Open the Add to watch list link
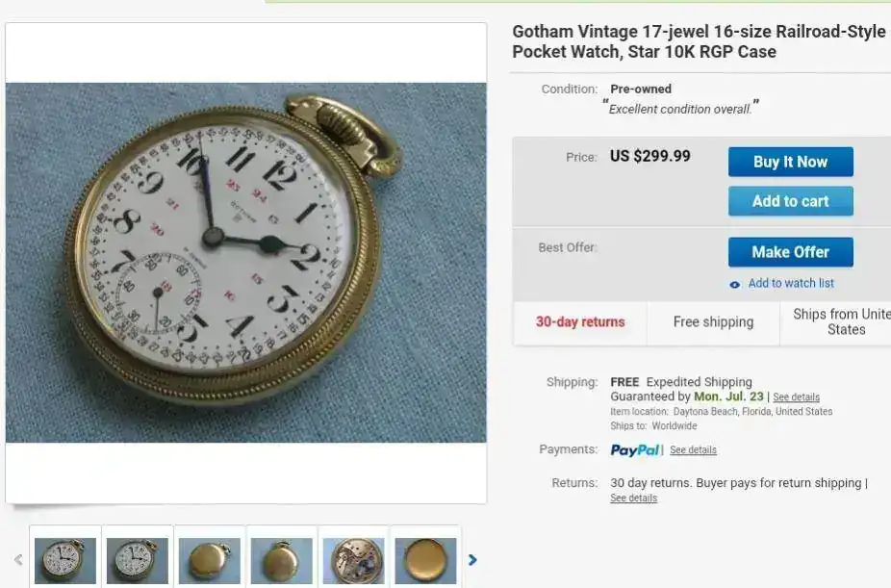This screenshot has width=891, height=588. (791, 283)
